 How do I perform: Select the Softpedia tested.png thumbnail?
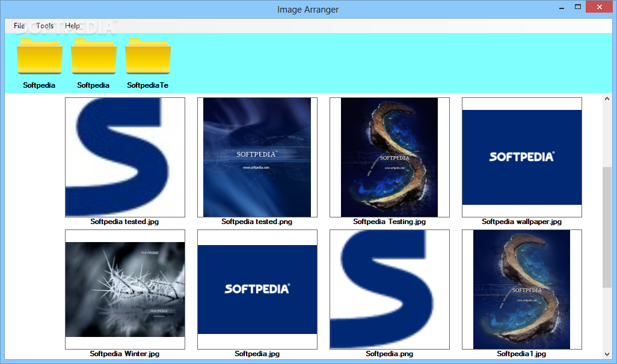pyautogui.click(x=257, y=157)
